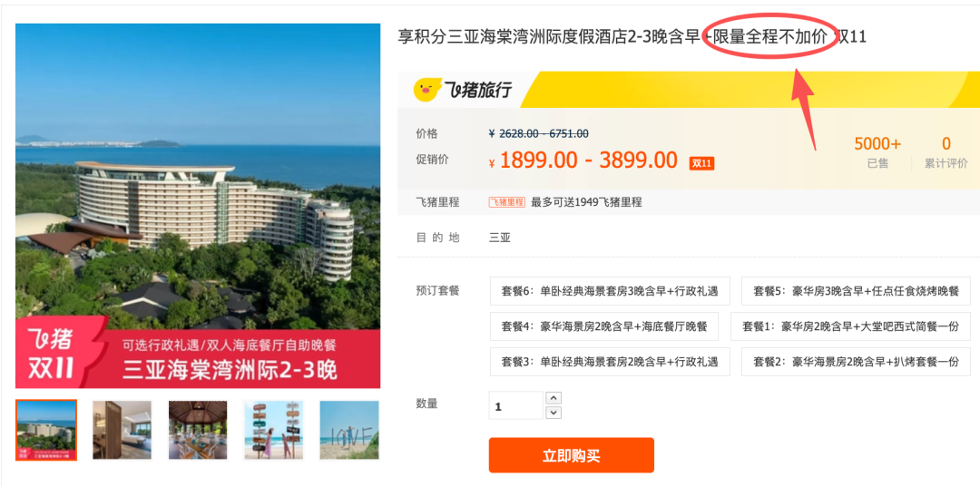Click the quantity input field
The width and height of the screenshot is (980, 486).
516,405
